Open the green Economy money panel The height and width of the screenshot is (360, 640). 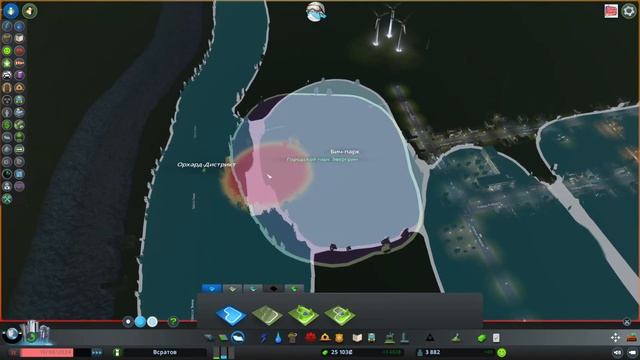pyautogui.click(x=482, y=338)
